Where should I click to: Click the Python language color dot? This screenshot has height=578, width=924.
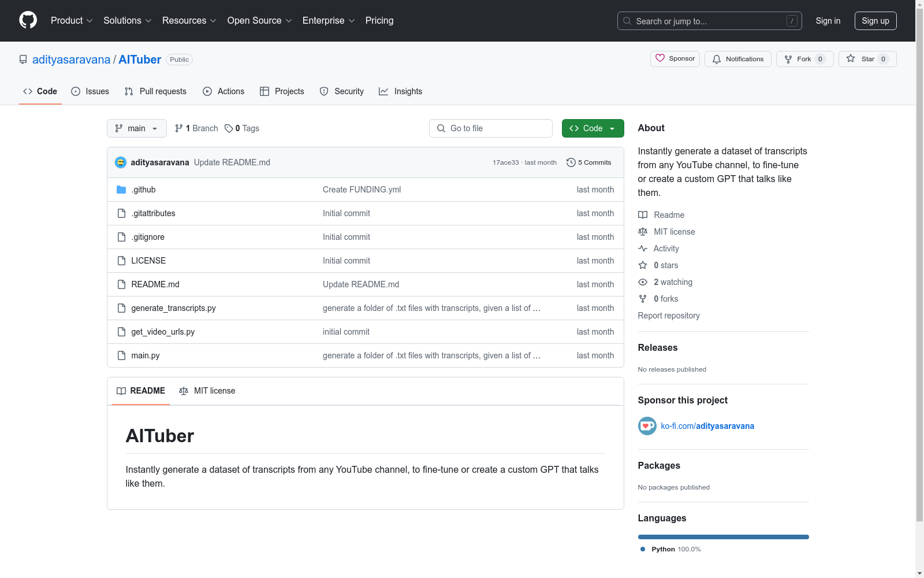(643, 549)
